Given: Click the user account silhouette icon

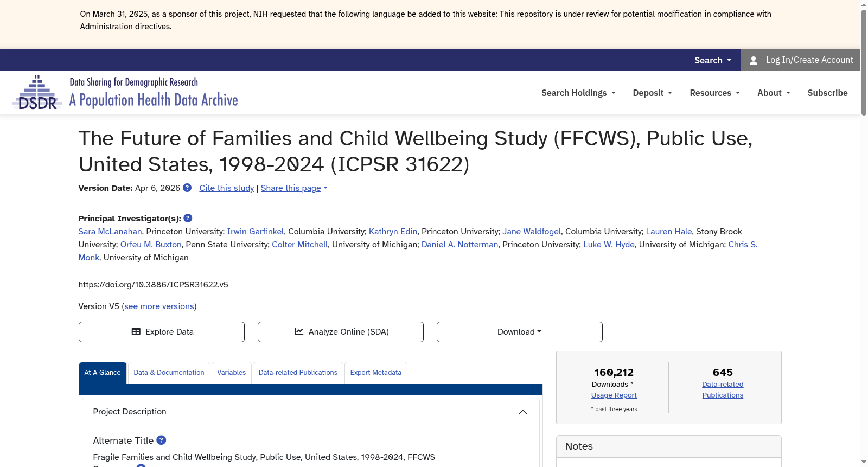Looking at the screenshot, I should click(x=754, y=61).
